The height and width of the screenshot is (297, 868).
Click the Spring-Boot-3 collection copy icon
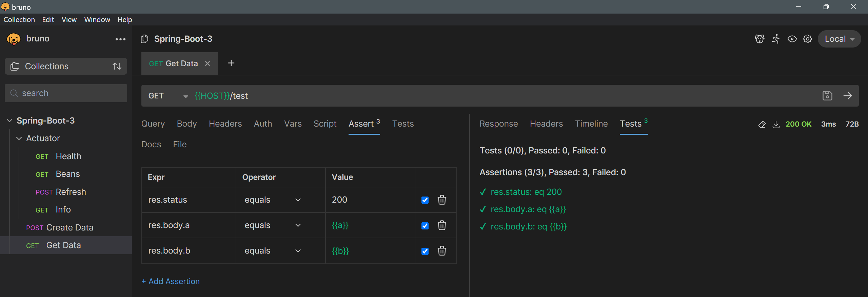(x=144, y=39)
